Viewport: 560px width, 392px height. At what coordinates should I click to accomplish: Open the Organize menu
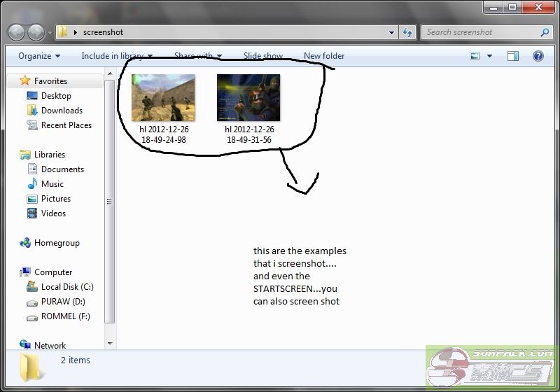coord(38,56)
